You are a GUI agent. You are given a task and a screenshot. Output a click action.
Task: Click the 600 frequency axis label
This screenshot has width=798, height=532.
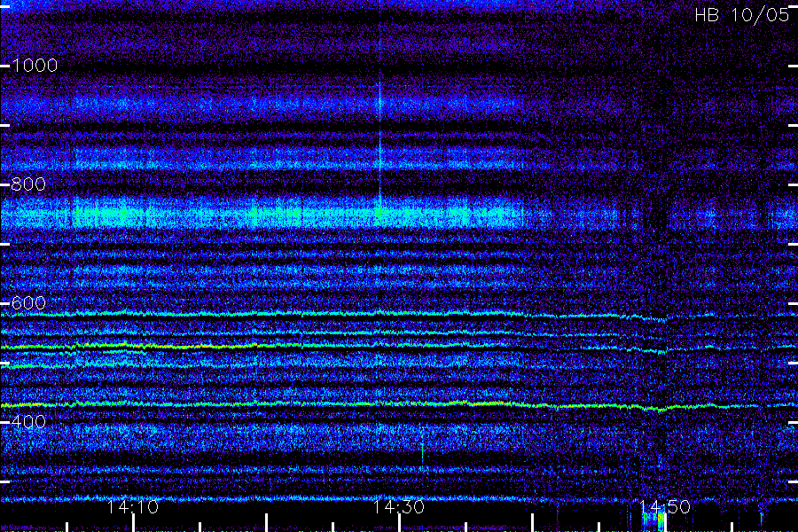(x=28, y=303)
